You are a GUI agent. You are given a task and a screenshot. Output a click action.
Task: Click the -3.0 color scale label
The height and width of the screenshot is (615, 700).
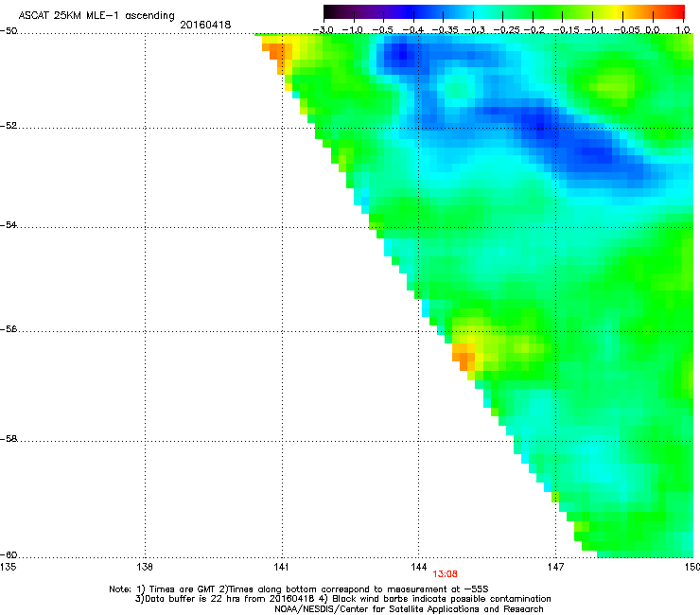point(323,30)
